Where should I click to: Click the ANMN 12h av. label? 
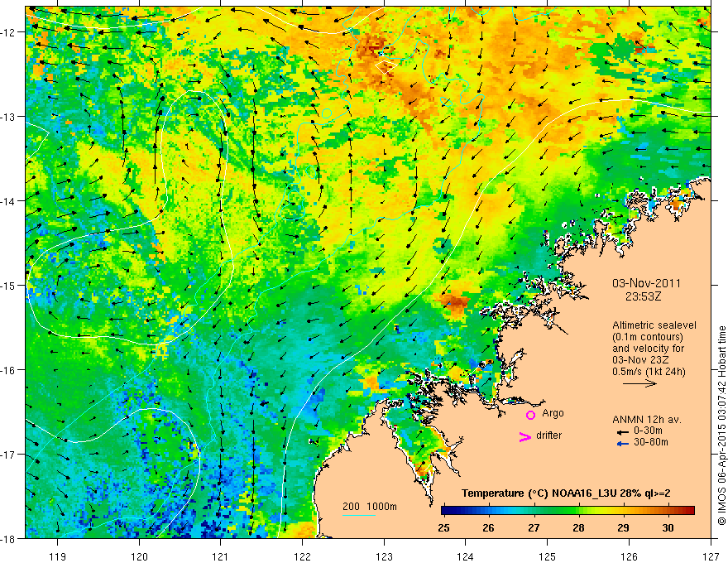pos(647,420)
